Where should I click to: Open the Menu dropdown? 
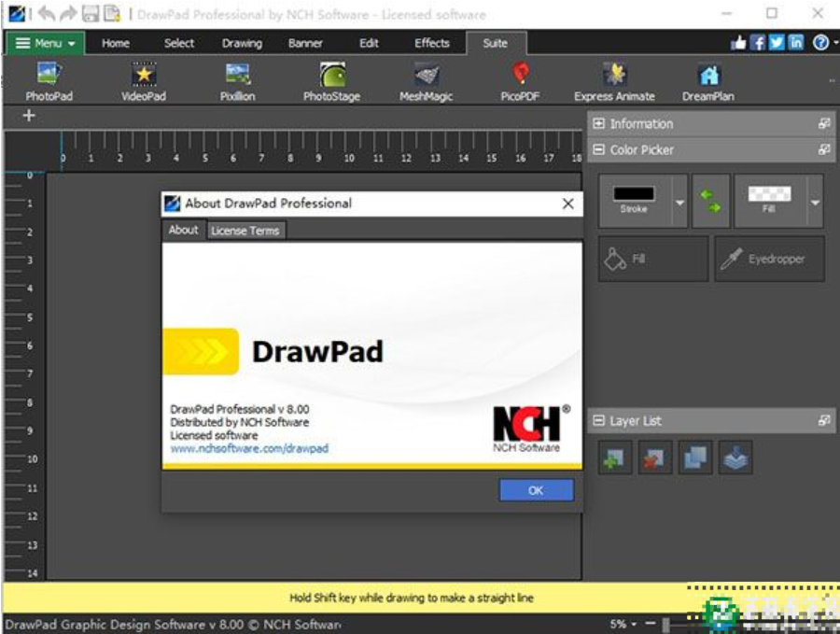click(x=45, y=43)
